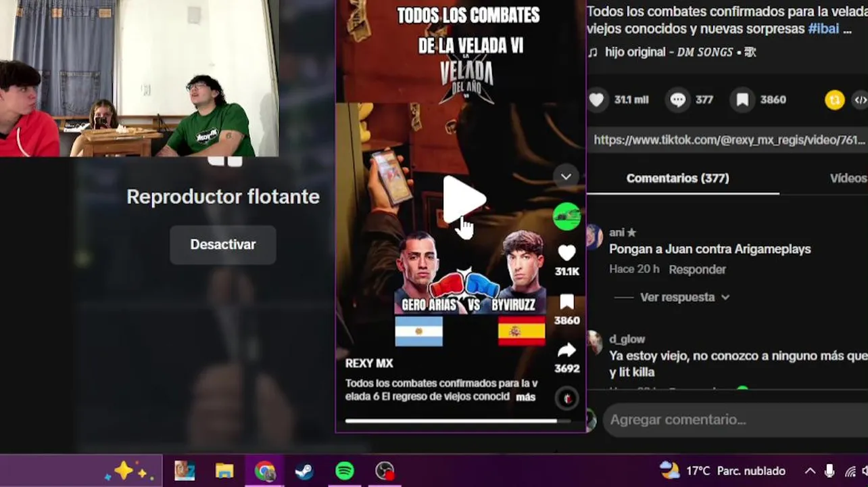Click the floating webcam overlay video
This screenshot has width=868, height=487.
click(x=139, y=78)
